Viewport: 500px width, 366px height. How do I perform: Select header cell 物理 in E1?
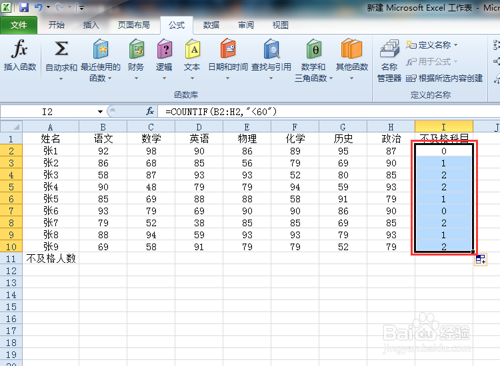pos(247,139)
